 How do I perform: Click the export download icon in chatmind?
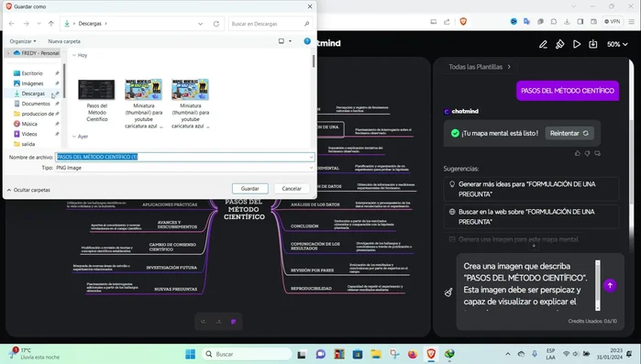592,44
